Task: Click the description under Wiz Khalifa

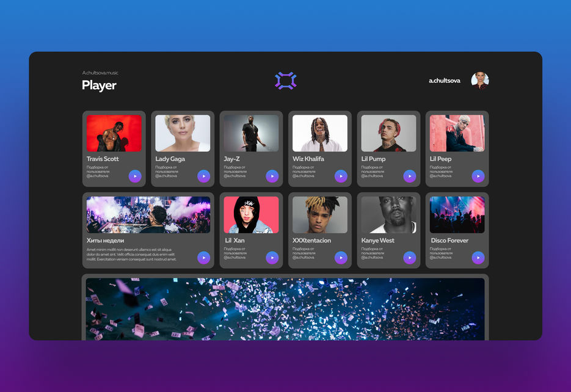Action: coord(304,172)
